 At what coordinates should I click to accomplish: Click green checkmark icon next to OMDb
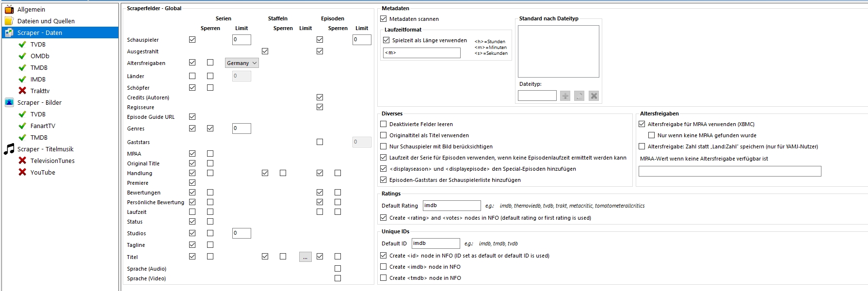pos(22,56)
